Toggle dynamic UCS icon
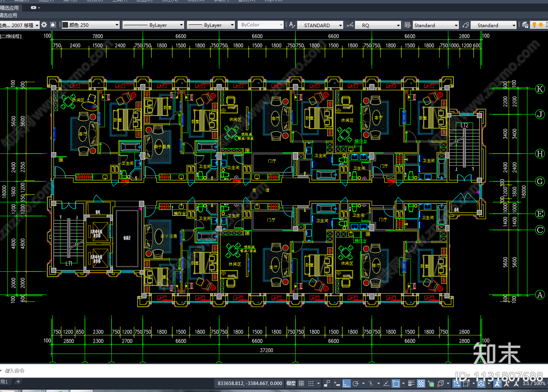The height and width of the screenshot is (392, 548). tap(456, 383)
